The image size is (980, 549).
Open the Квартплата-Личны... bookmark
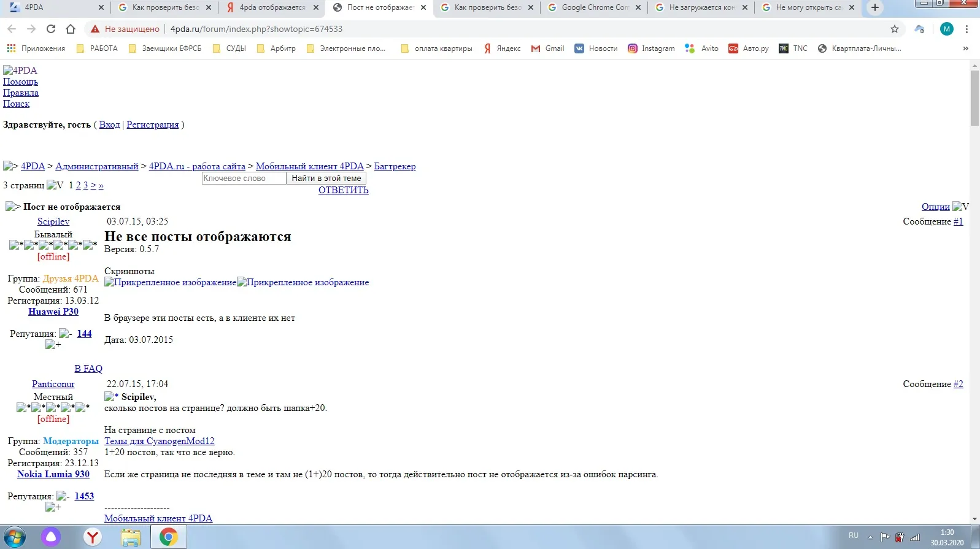click(859, 48)
